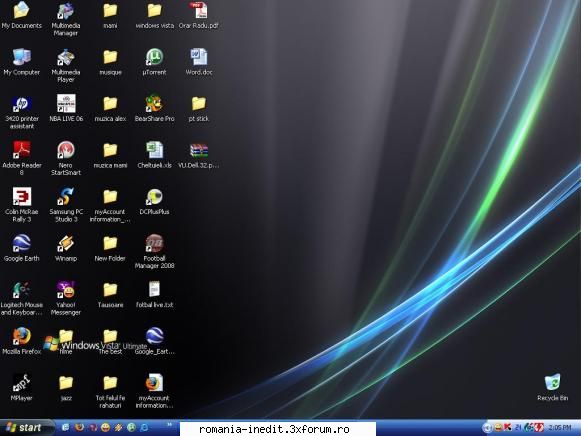Viewport: 581px width, 436px height.
Task: Click the Kaspersky K tray icon
Action: pos(508,427)
